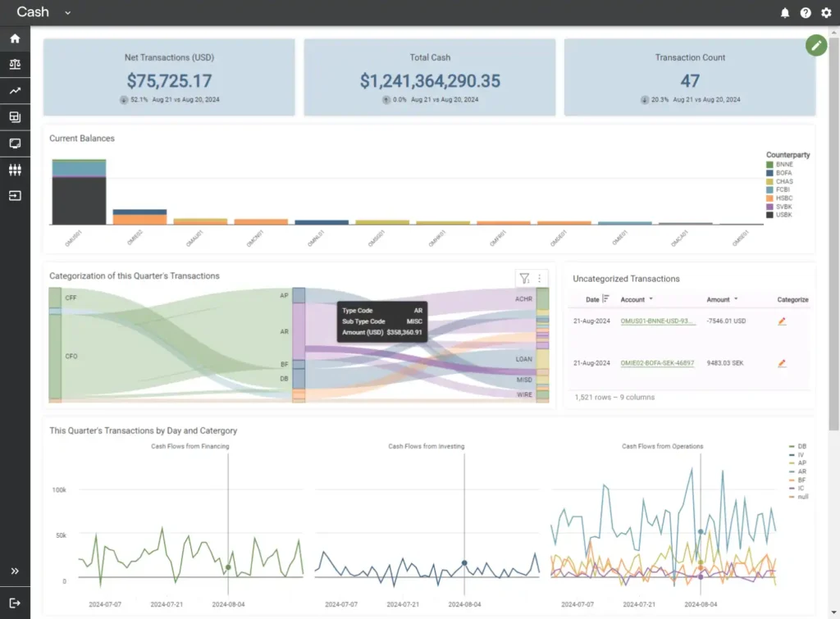840x619 pixels.
Task: Click the null entry in line chart legend
Action: tap(799, 497)
